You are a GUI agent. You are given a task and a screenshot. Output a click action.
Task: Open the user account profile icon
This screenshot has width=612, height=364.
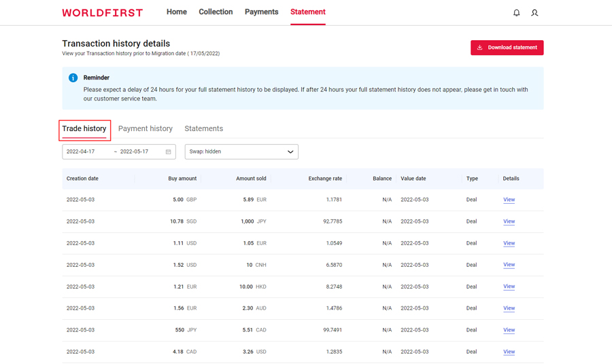534,13
